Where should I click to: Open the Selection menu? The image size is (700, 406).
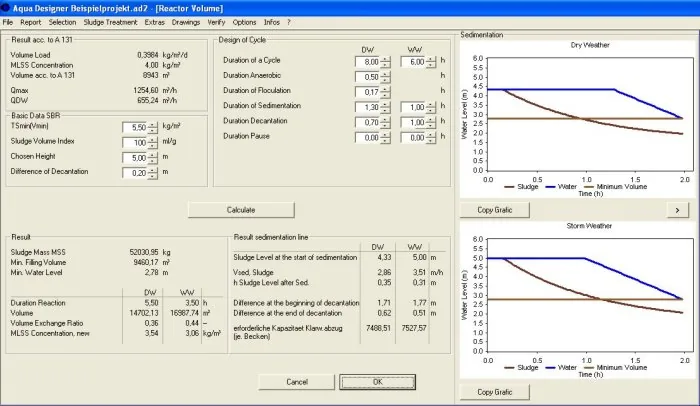[x=62, y=22]
